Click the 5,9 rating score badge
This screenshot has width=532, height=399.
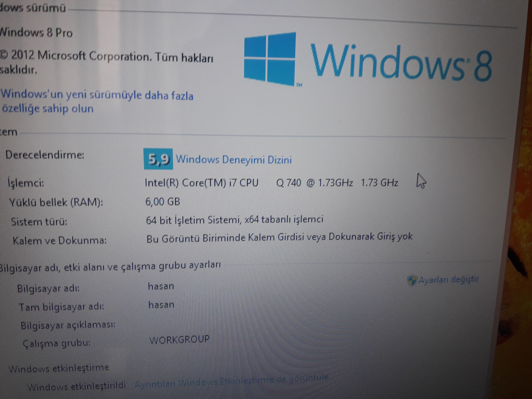coord(158,159)
